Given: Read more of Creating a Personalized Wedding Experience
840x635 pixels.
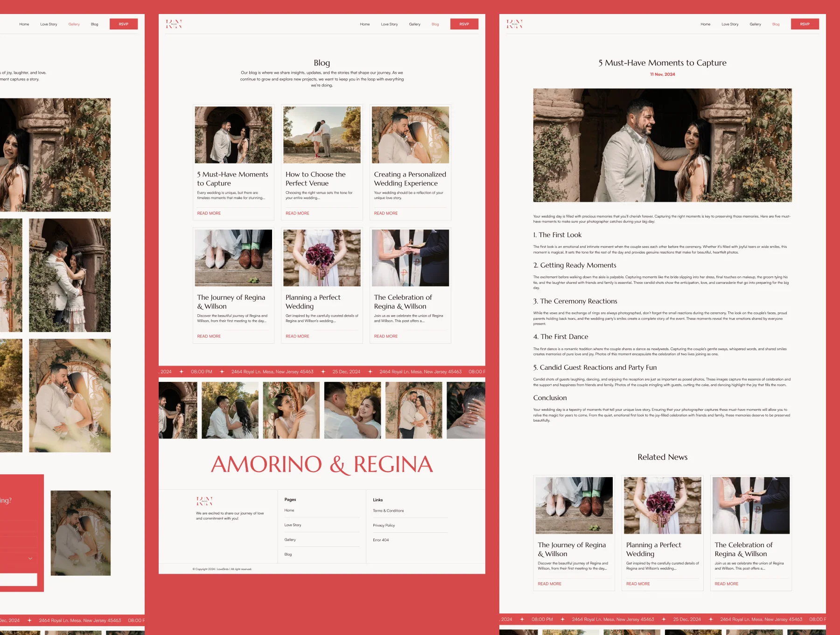Looking at the screenshot, I should tap(385, 213).
